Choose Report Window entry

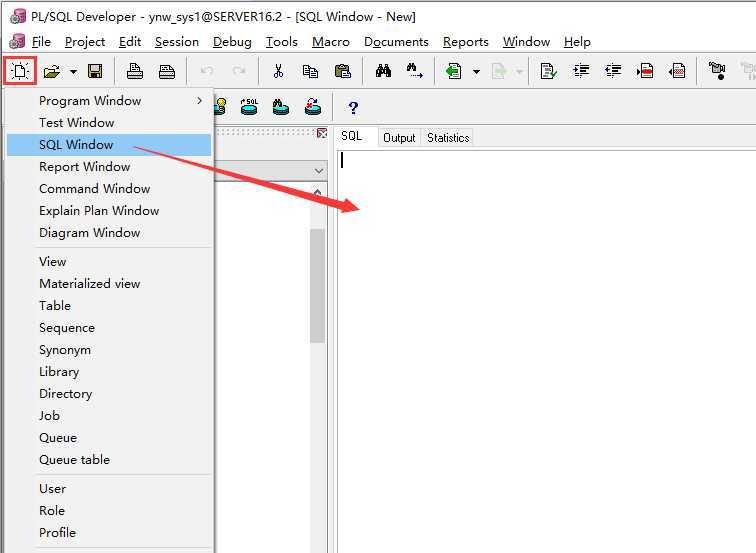[x=109, y=167]
